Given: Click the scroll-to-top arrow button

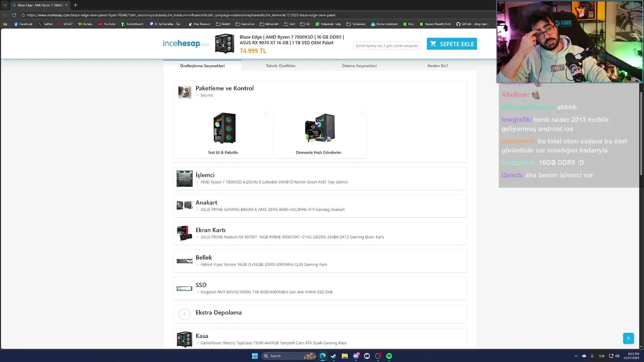Looking at the screenshot, I should [628, 338].
